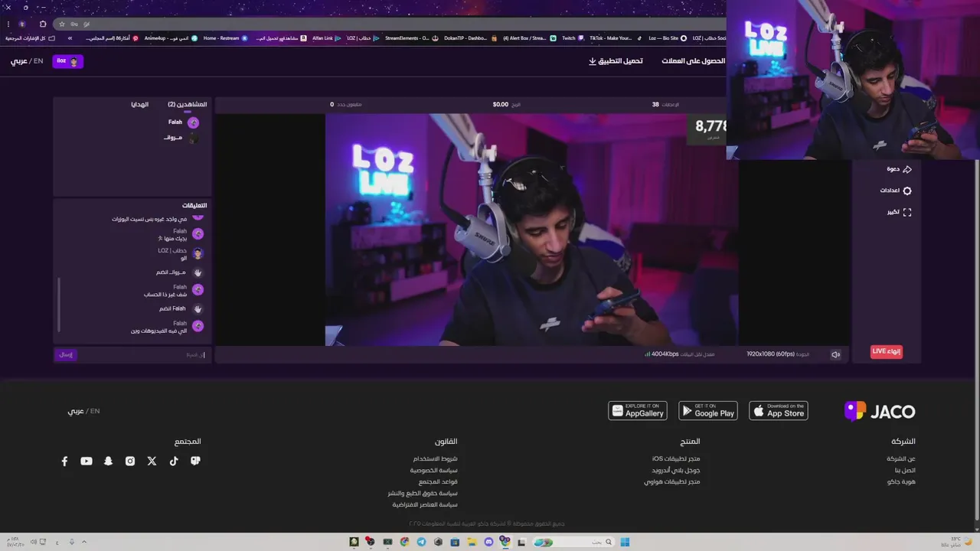Open the iOS app store footer link
This screenshot has width=980, height=551.
click(676, 458)
